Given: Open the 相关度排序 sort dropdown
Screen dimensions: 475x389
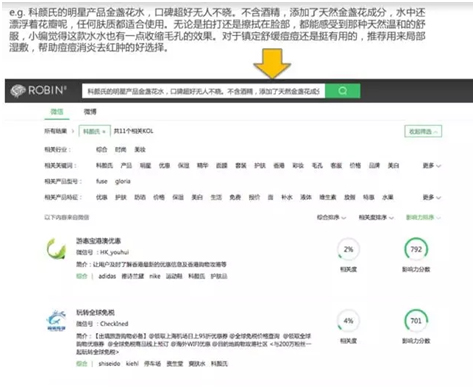Looking at the screenshot, I should (x=376, y=217).
